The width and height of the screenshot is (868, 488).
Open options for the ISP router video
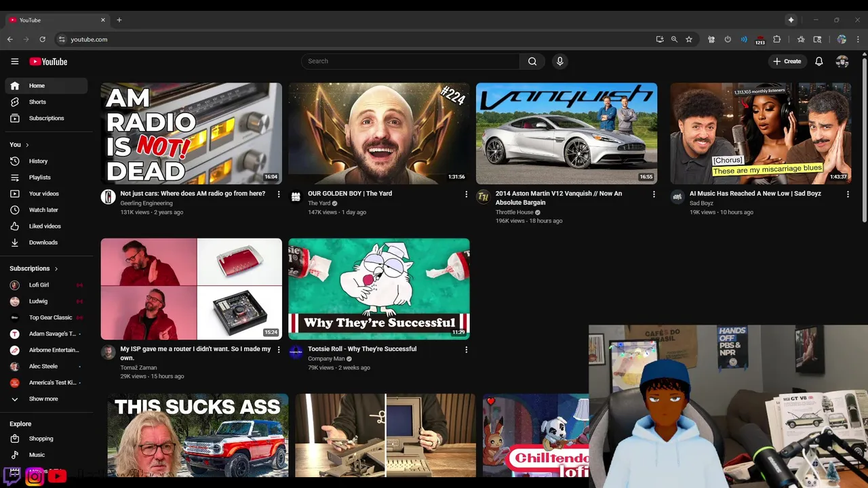pos(278,350)
